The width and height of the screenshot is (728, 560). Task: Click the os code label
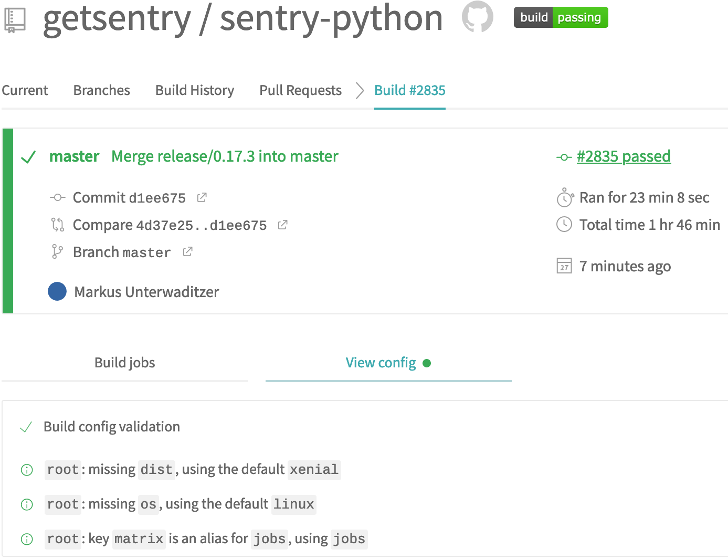[x=149, y=504]
